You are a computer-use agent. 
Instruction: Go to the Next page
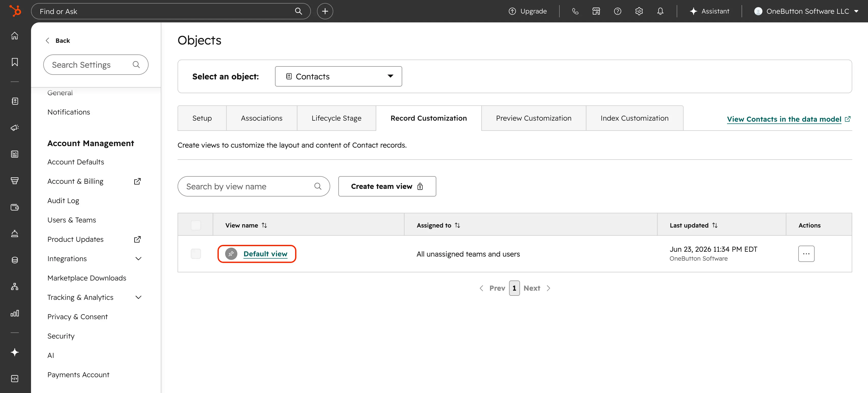pos(537,288)
